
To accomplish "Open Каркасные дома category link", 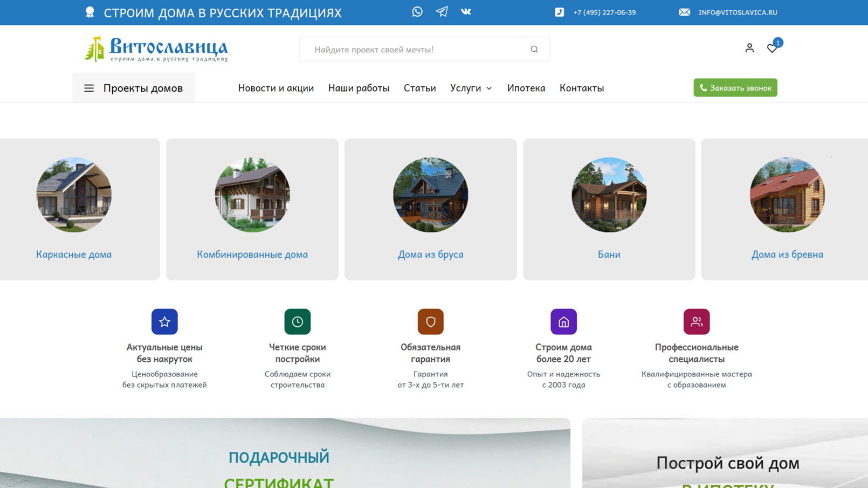I will 74,255.
